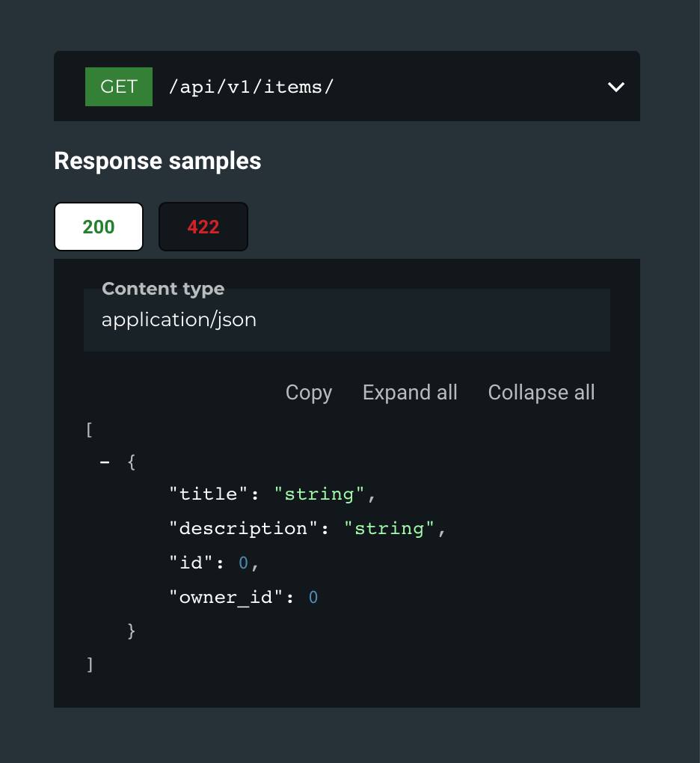Switch to the 200 response tab
This screenshot has width=700, height=763.
[x=99, y=227]
